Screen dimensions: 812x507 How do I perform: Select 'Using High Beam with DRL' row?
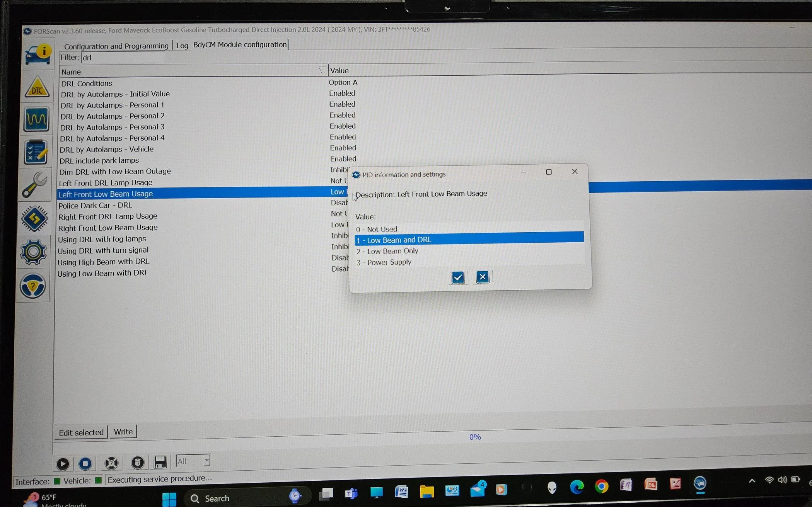coord(104,262)
